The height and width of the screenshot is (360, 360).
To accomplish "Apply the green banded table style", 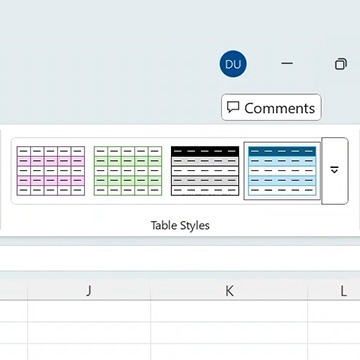I will click(x=128, y=171).
